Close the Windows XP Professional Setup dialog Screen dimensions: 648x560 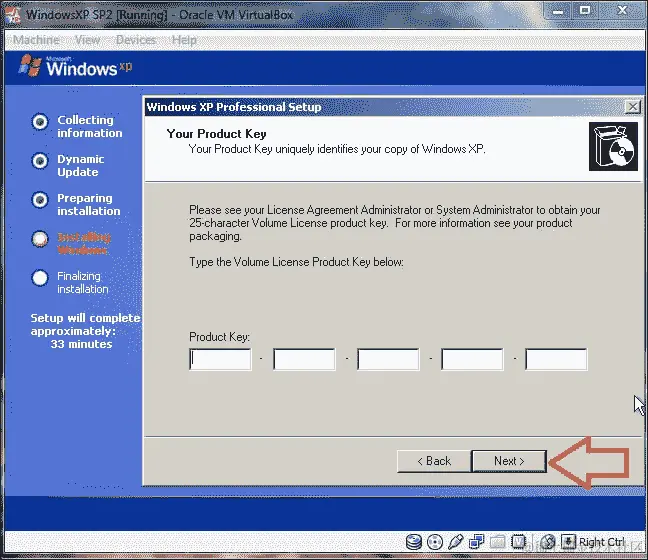[x=633, y=107]
